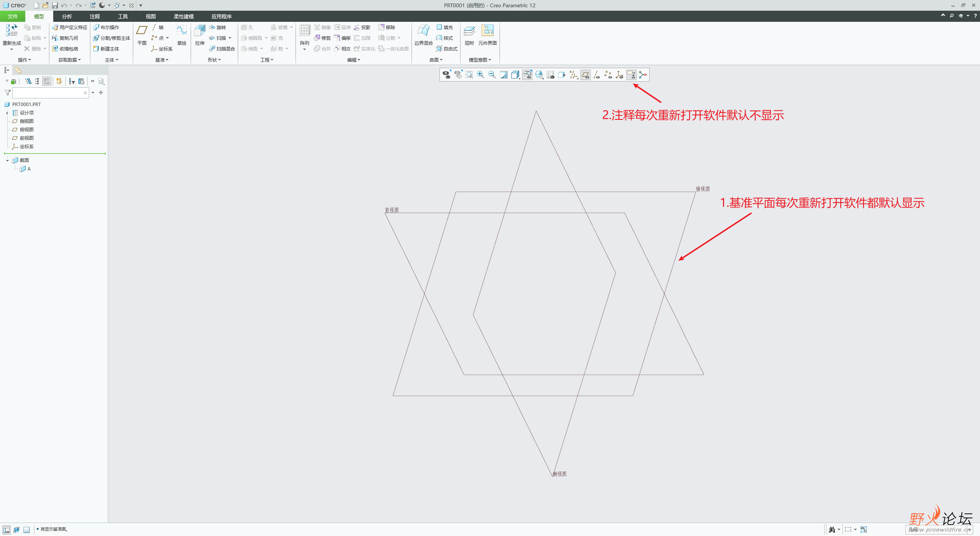Switch to the 分析 (Analysis) tab

[x=67, y=16]
